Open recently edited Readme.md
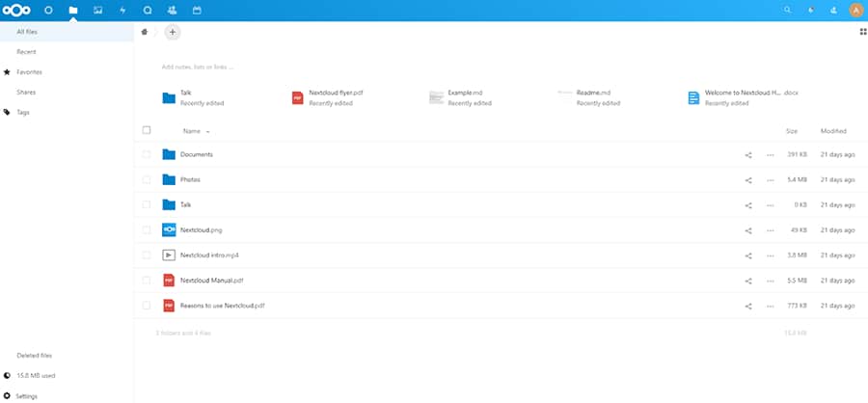 pyautogui.click(x=589, y=98)
